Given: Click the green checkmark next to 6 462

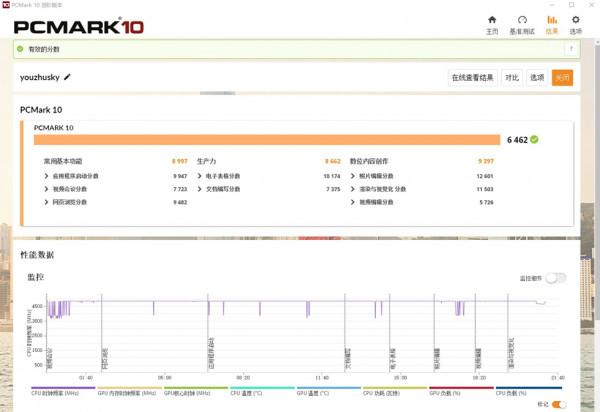Looking at the screenshot, I should (534, 140).
